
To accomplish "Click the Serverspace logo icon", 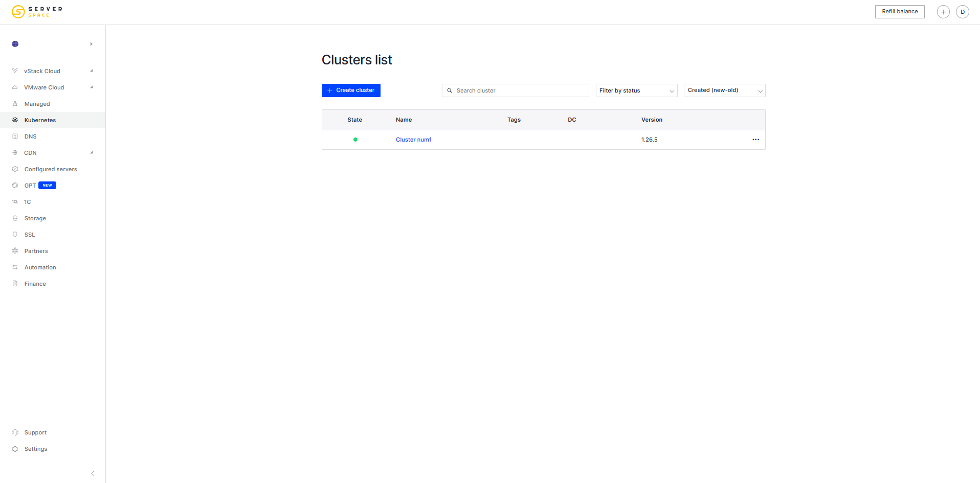I will 18,12.
